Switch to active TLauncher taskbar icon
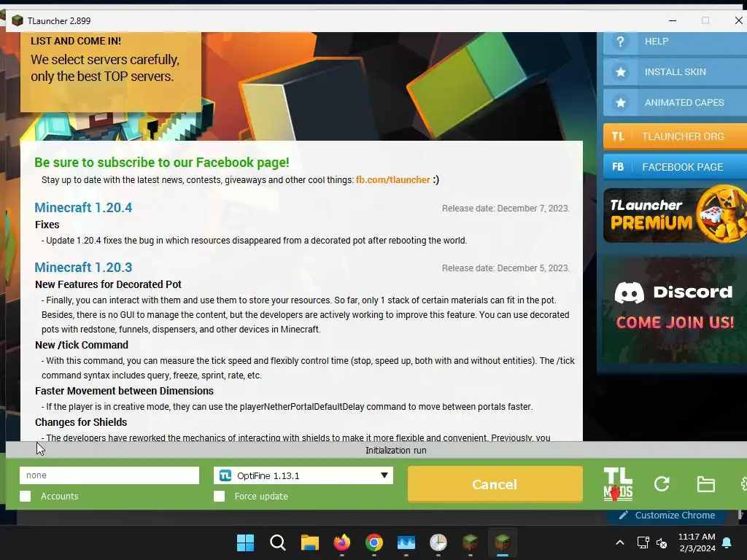Screen dimensions: 747x560 (x=502, y=542)
